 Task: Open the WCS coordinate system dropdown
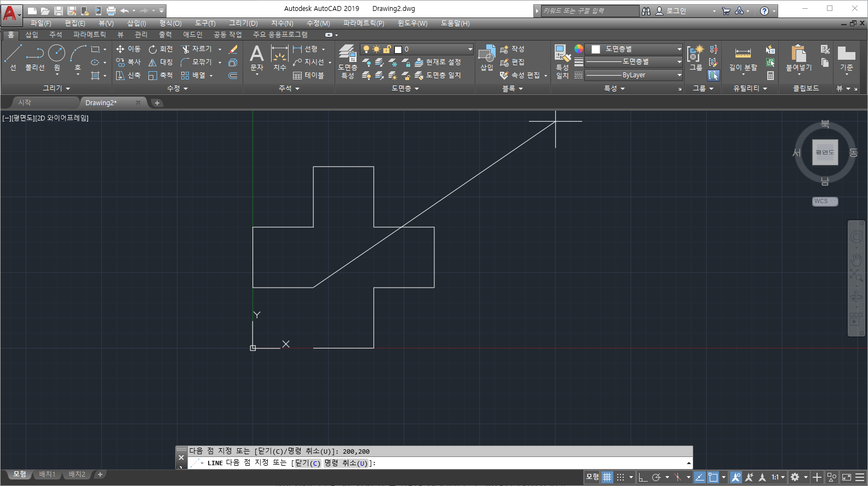[825, 201]
